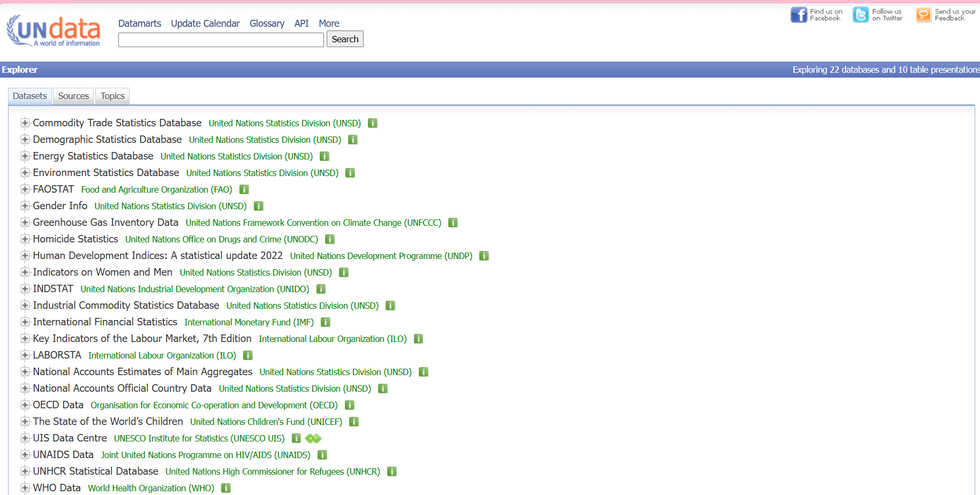Focus the search text field
This screenshot has height=495, width=980.
pyautogui.click(x=221, y=40)
